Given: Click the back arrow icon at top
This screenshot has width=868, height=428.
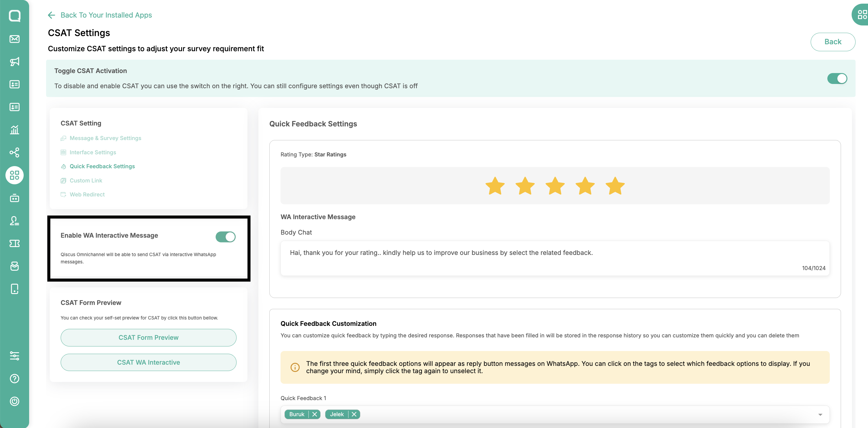Looking at the screenshot, I should pos(52,15).
